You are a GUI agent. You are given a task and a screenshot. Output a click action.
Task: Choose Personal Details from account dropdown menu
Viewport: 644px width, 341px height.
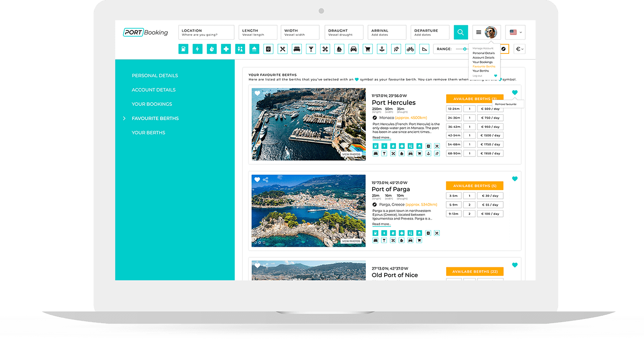pos(483,53)
